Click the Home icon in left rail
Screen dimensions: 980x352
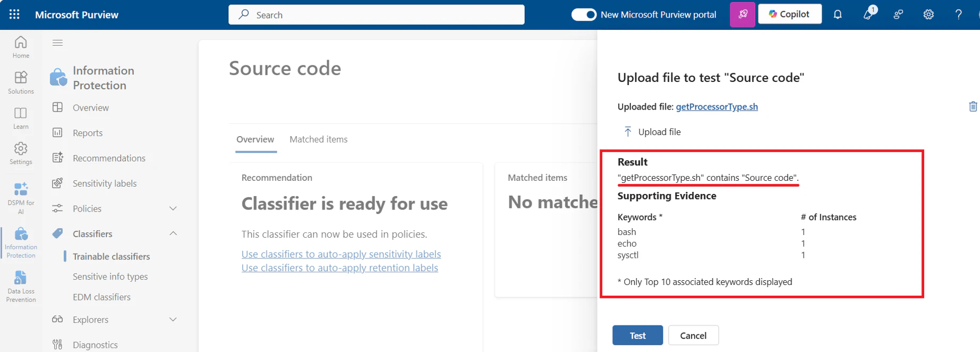pos(21,47)
